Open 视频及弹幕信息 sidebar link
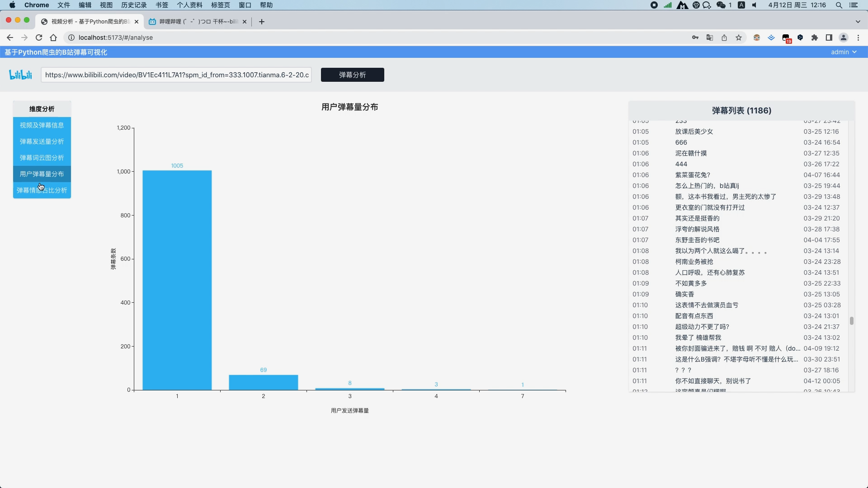Viewport: 868px width, 488px height. [42, 125]
